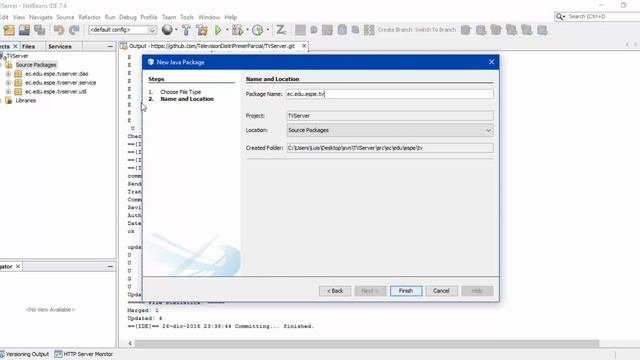640x360 pixels.
Task: Click the New Project toolbar icon
Action: [9, 30]
